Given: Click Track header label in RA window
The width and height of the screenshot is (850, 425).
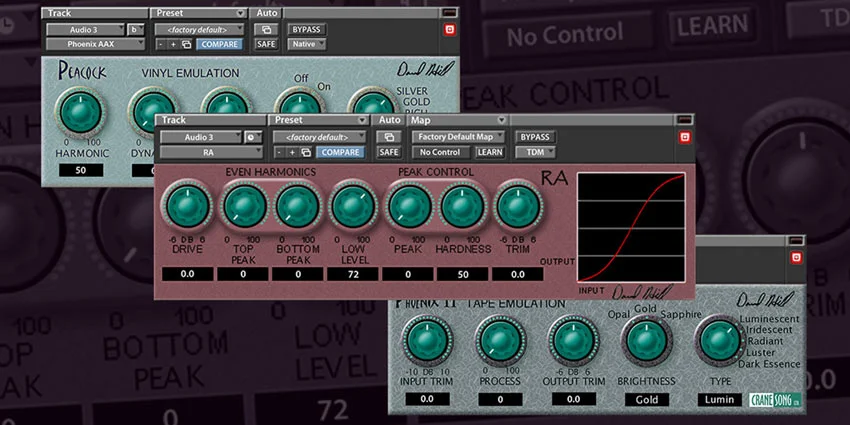Looking at the screenshot, I should [174, 120].
